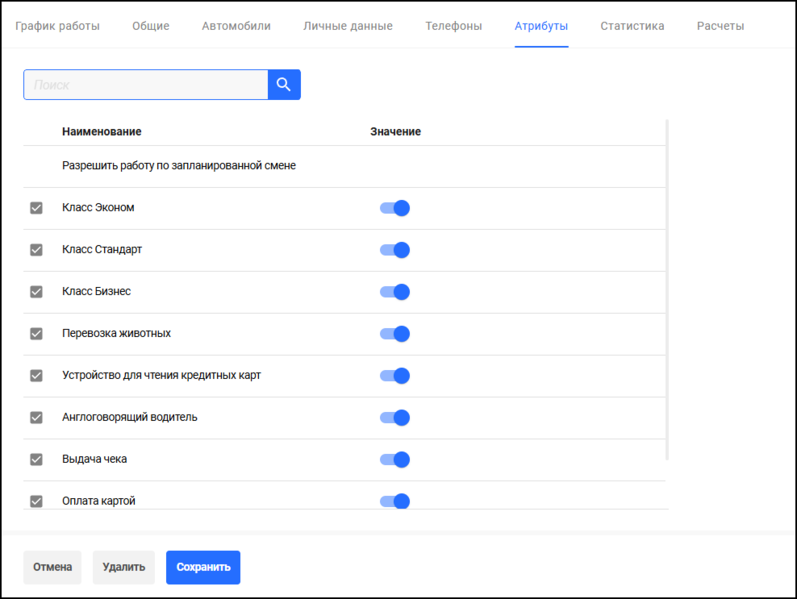
Task: Click the magnifying glass search button
Action: tap(284, 85)
